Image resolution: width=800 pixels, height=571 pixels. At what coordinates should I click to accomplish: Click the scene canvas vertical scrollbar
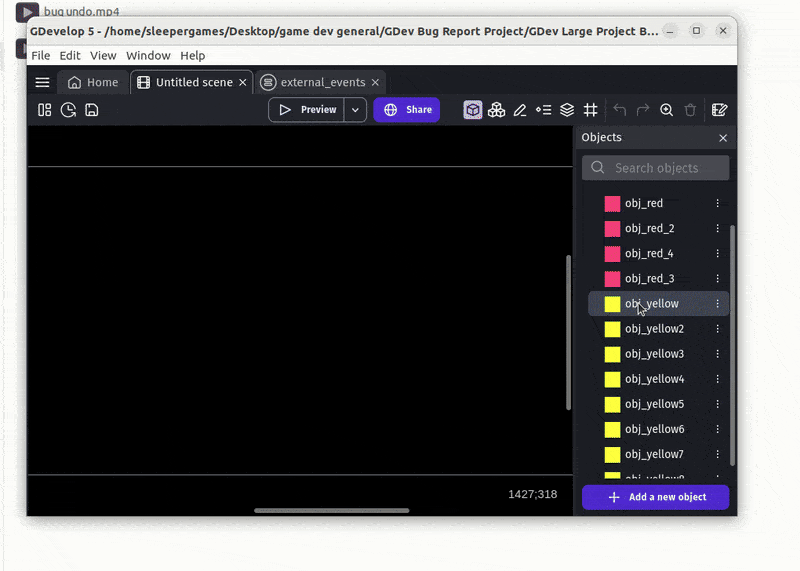(x=568, y=332)
